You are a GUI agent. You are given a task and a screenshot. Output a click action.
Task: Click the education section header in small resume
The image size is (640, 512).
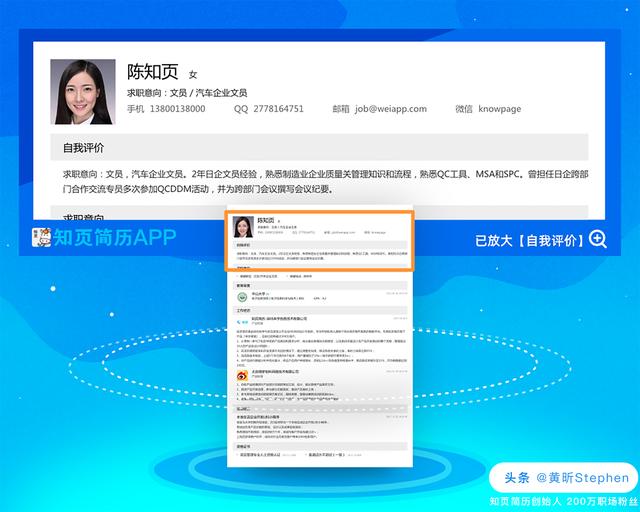320,285
